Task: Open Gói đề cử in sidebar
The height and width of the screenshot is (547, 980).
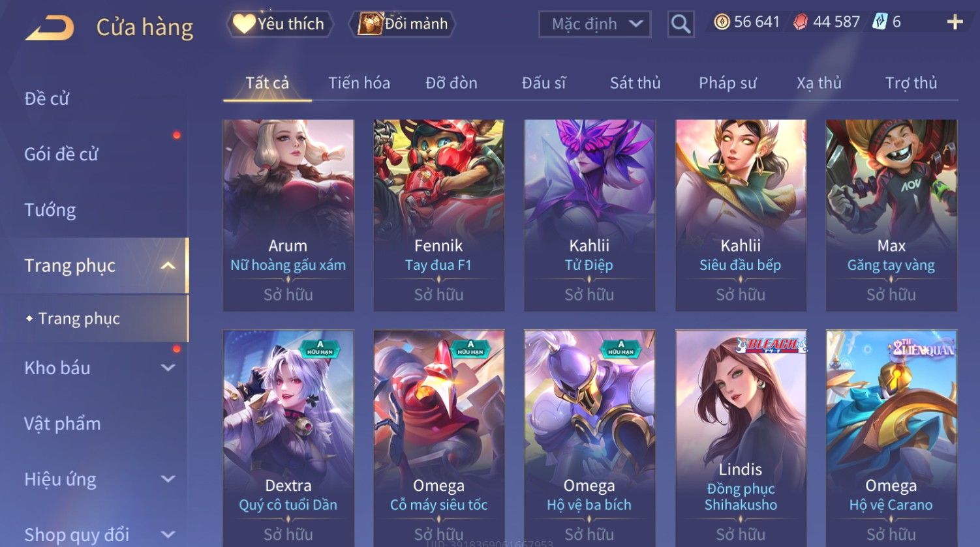Action: tap(61, 155)
